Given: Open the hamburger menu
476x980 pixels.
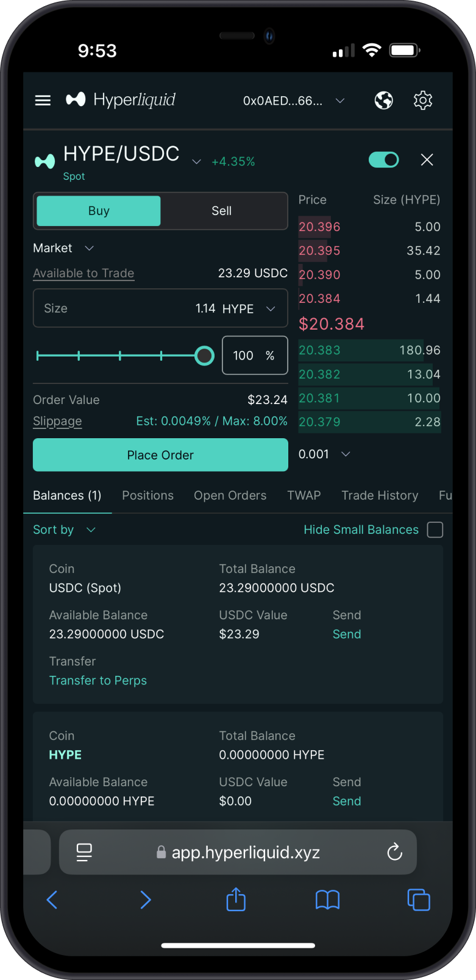Looking at the screenshot, I should [43, 100].
